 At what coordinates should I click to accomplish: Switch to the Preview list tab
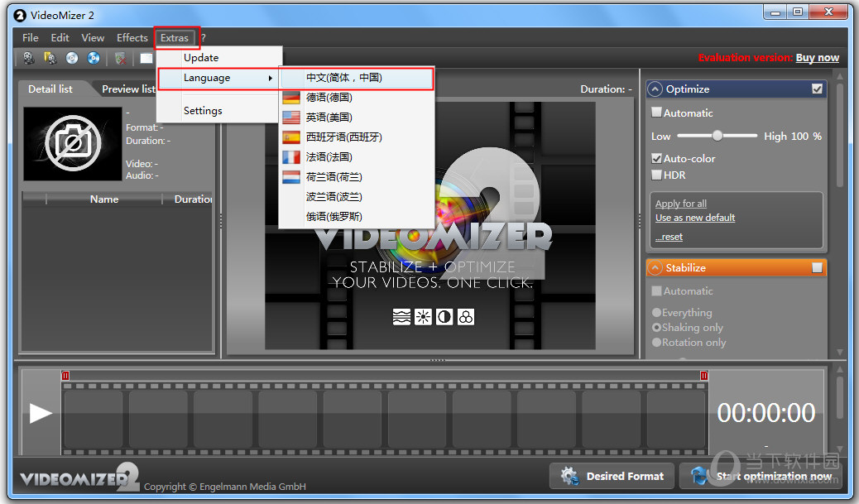pos(127,89)
